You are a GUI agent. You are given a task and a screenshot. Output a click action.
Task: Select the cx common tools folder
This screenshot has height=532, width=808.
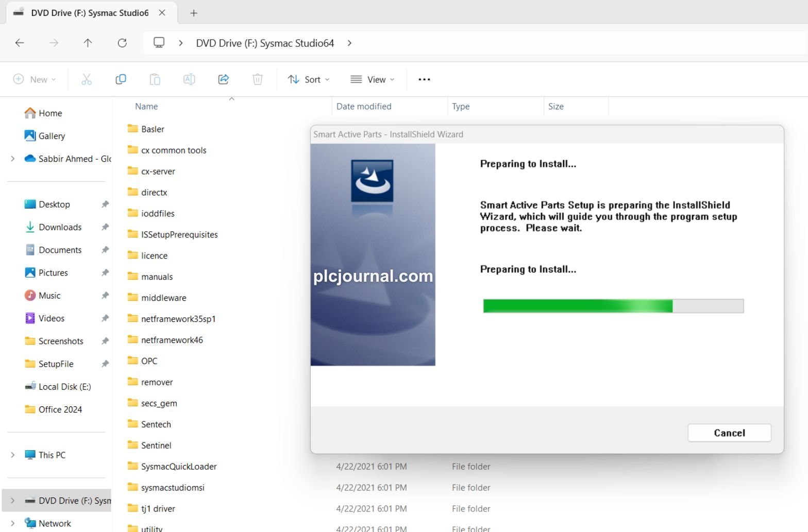pyautogui.click(x=167, y=150)
